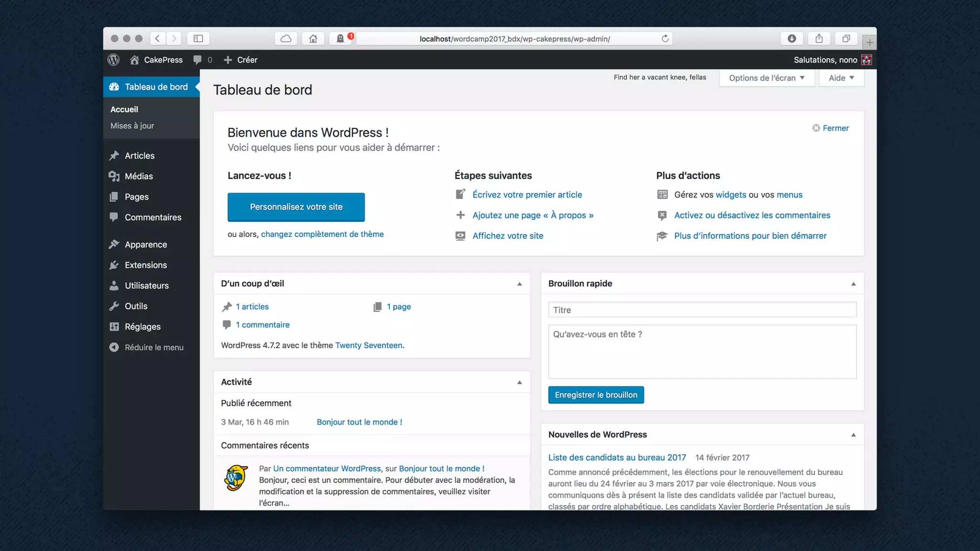
Task: Click the nono user avatar
Action: pyautogui.click(x=866, y=60)
